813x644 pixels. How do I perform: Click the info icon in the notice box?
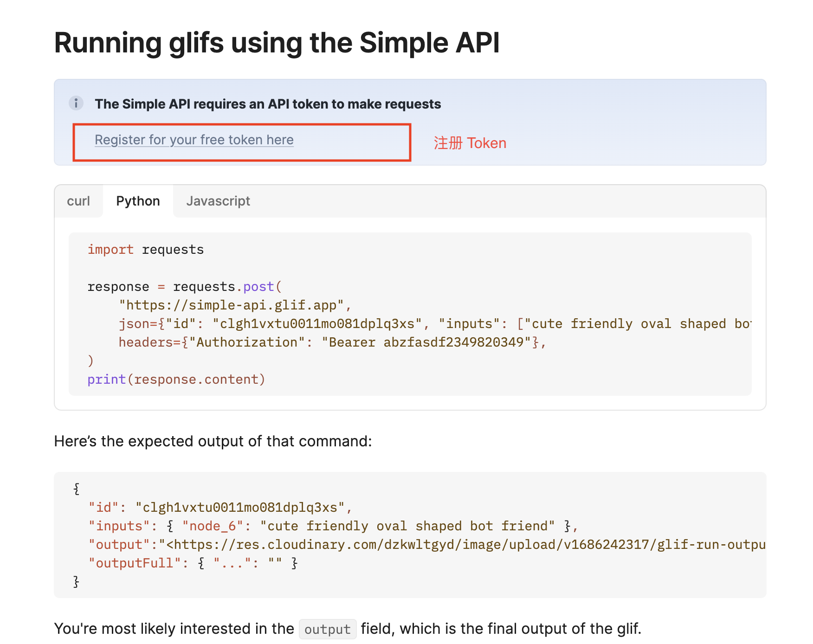[x=76, y=103]
